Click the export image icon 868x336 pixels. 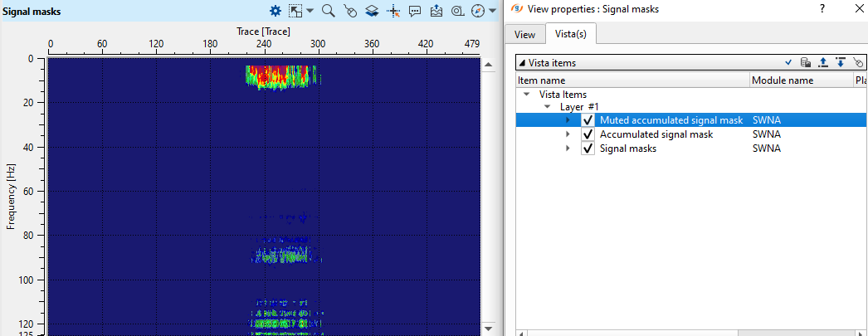coord(436,11)
